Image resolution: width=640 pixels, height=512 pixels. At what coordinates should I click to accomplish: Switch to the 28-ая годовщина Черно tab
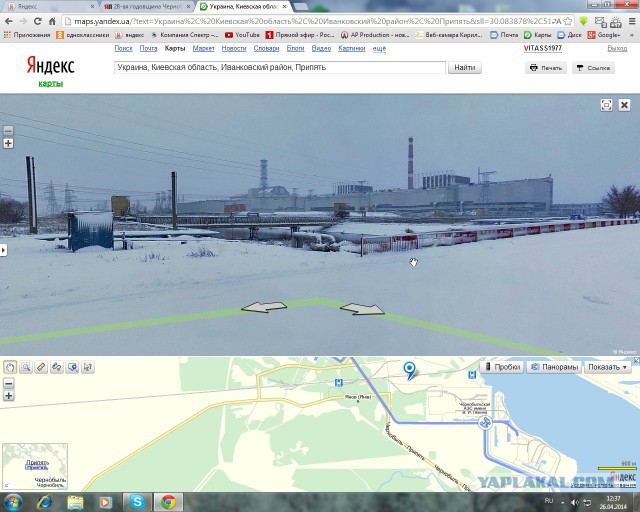tap(147, 7)
